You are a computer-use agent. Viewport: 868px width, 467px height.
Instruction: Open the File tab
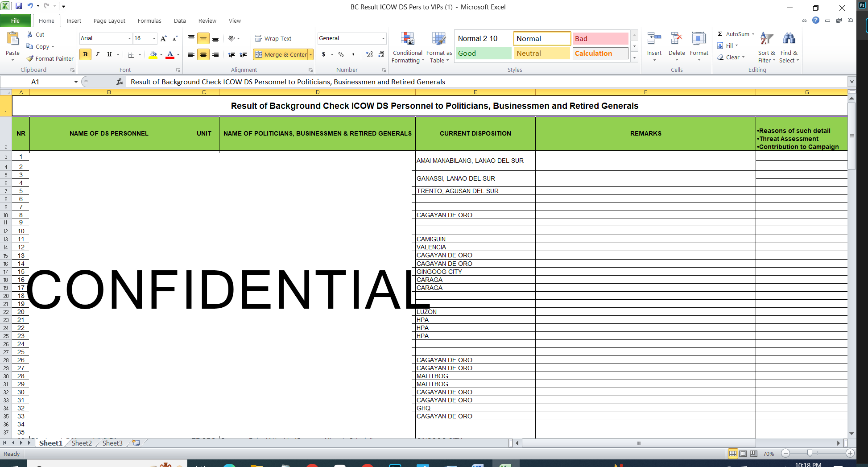coord(16,21)
